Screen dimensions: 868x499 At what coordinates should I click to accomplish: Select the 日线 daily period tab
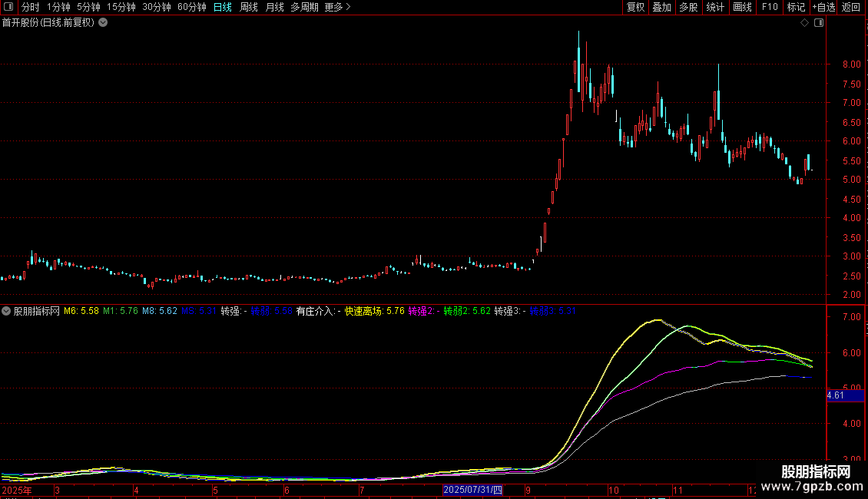pos(223,7)
